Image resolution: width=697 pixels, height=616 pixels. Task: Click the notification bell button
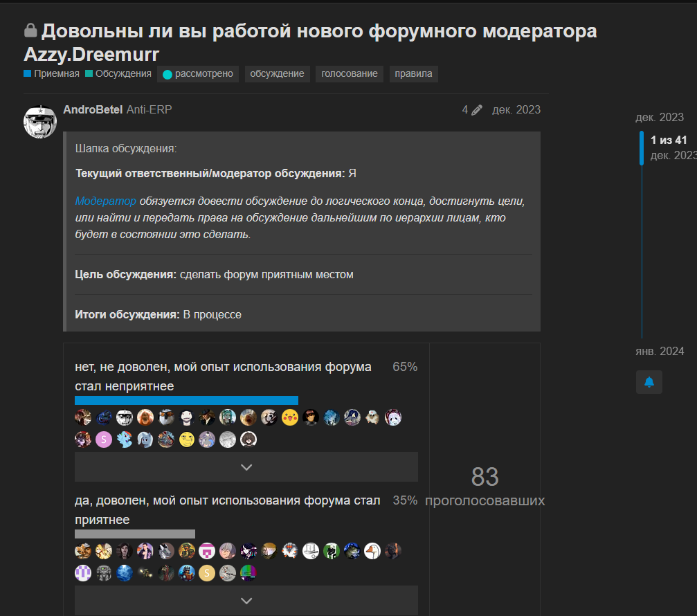pyautogui.click(x=649, y=382)
